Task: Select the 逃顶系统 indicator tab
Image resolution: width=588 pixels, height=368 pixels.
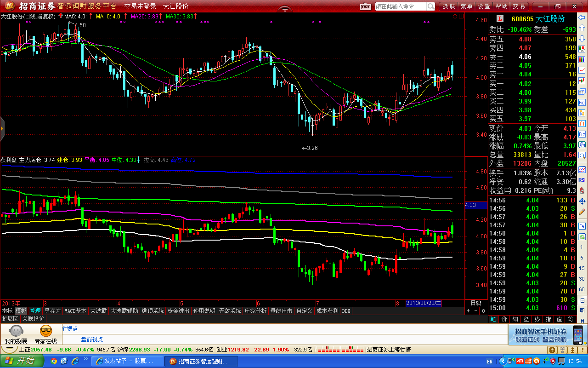Action: click(x=153, y=311)
